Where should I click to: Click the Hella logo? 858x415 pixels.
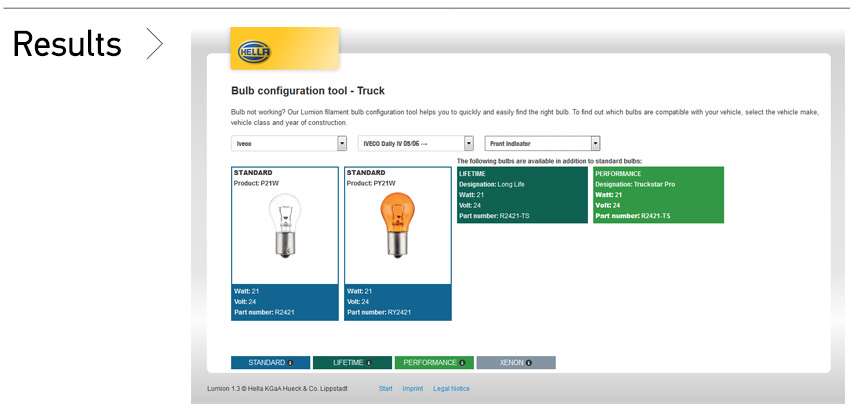(x=254, y=52)
